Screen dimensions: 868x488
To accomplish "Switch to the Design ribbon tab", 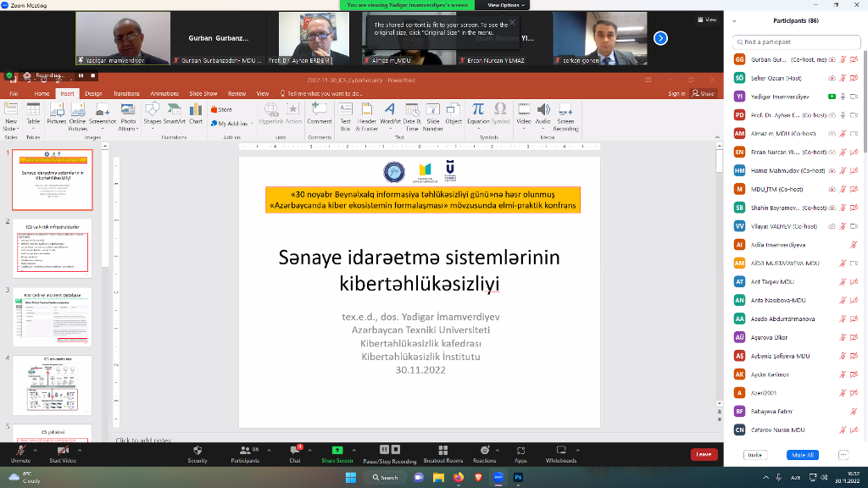I will coord(93,93).
